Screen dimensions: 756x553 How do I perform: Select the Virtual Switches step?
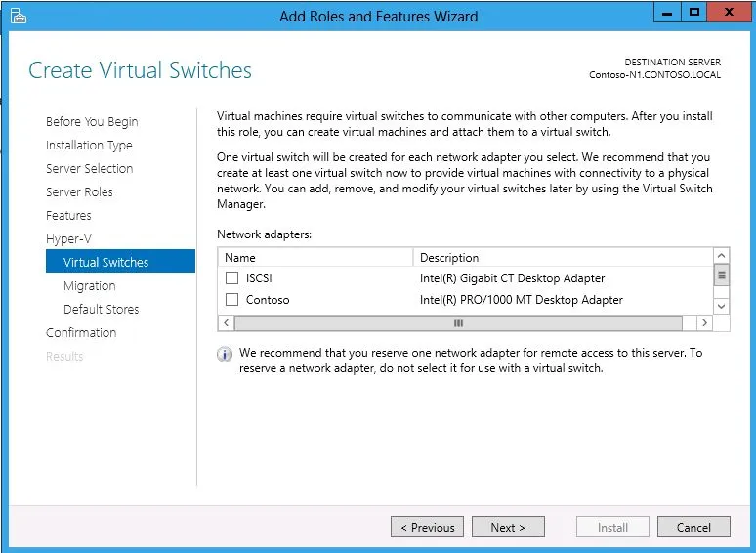click(120, 261)
